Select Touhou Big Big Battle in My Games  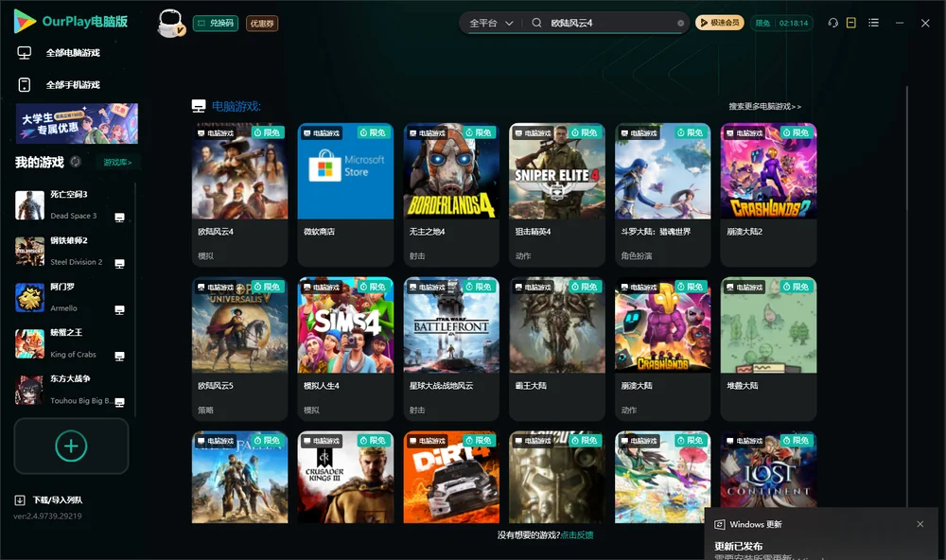tap(71, 390)
